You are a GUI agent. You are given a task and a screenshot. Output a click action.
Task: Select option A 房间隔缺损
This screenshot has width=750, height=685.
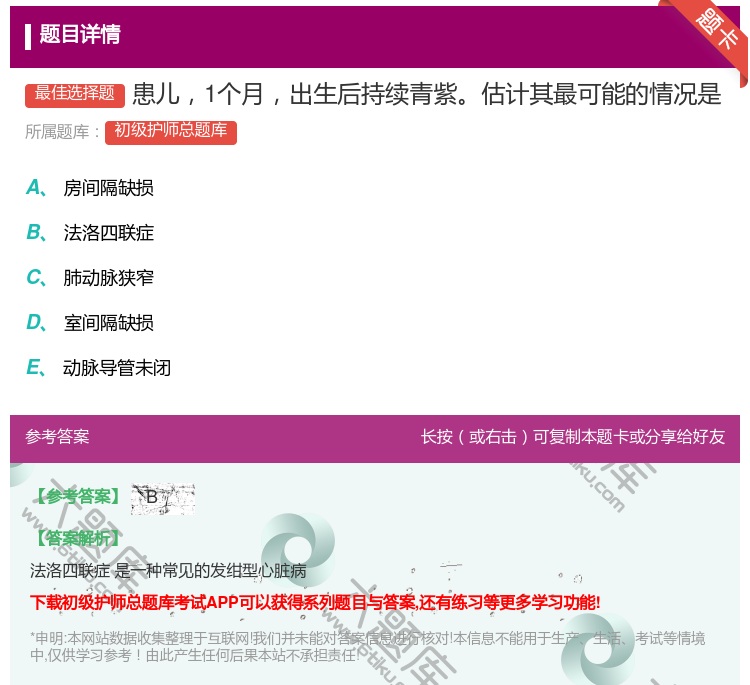pyautogui.click(x=90, y=188)
